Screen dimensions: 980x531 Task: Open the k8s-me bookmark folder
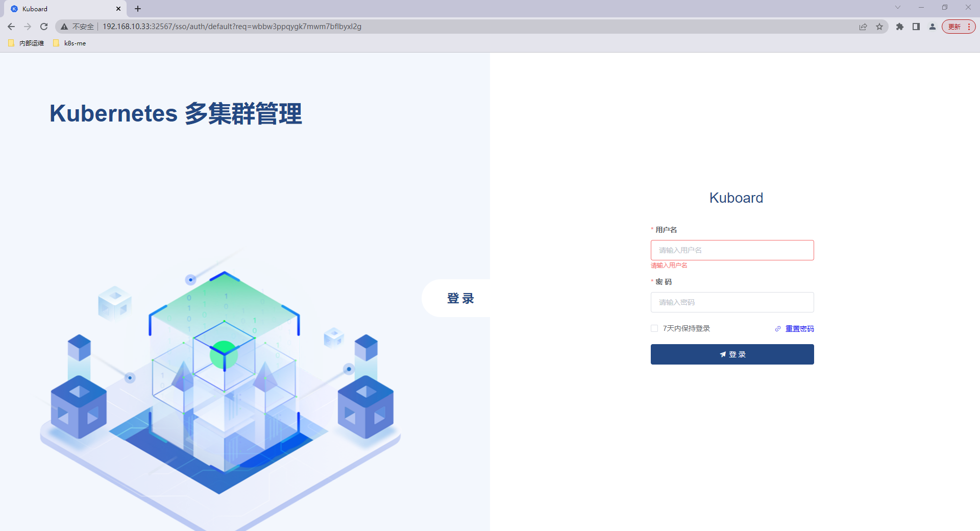pos(70,43)
